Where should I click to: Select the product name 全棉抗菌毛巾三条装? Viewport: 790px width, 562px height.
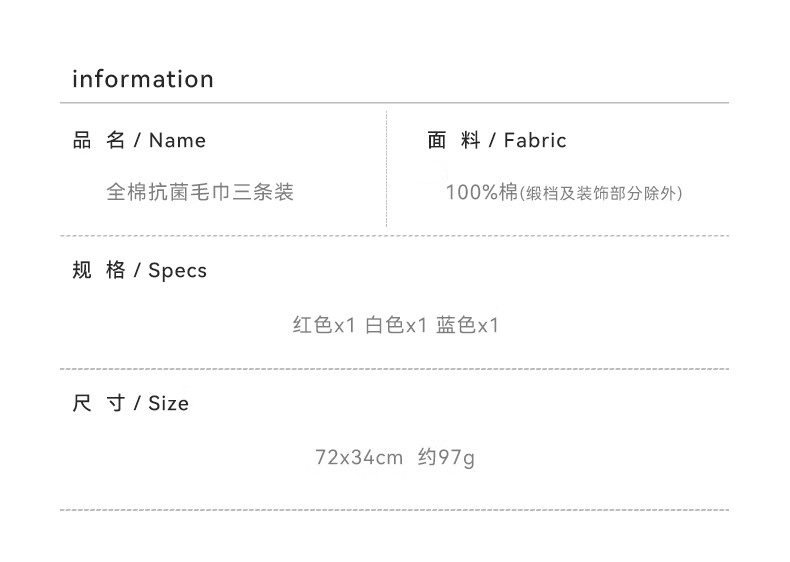(200, 192)
